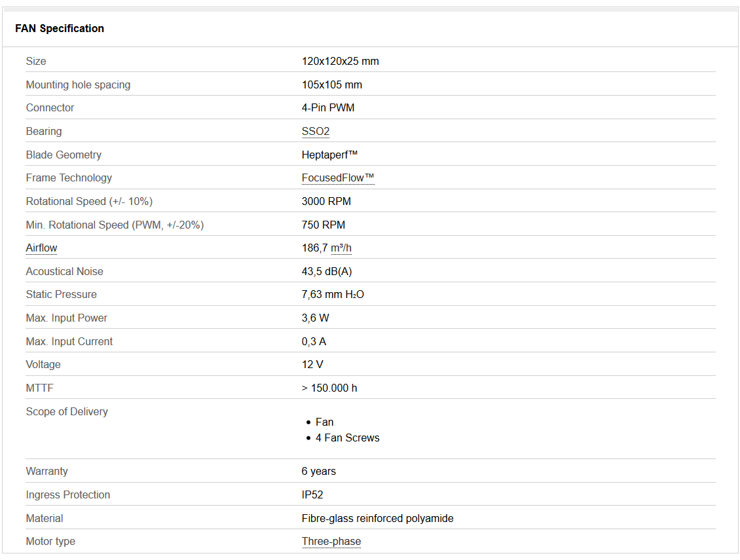740x560 pixels.
Task: Click the 3,6 W input power value
Action: (x=315, y=318)
